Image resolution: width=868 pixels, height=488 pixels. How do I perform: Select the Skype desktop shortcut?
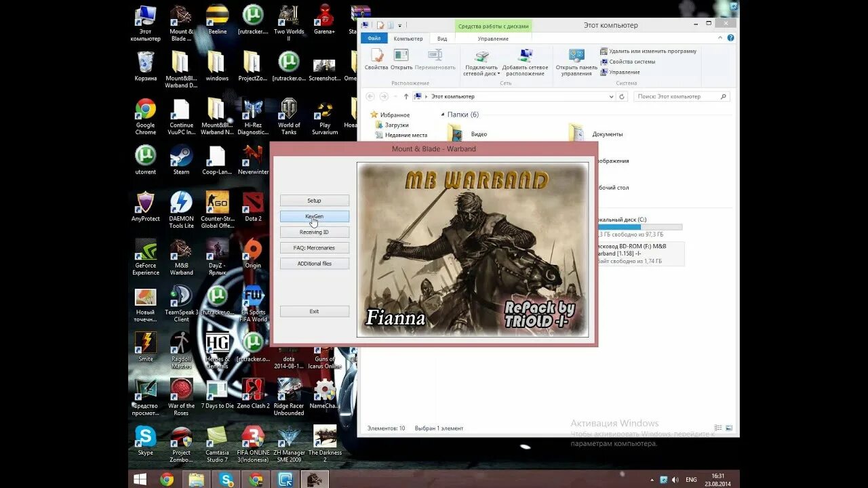point(146,441)
